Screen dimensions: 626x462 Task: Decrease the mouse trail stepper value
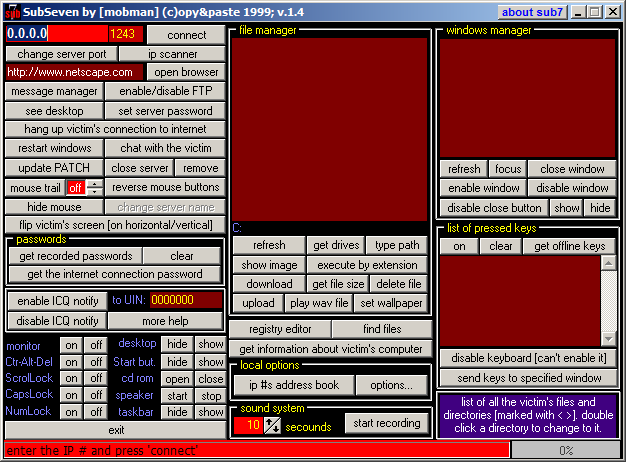94,192
